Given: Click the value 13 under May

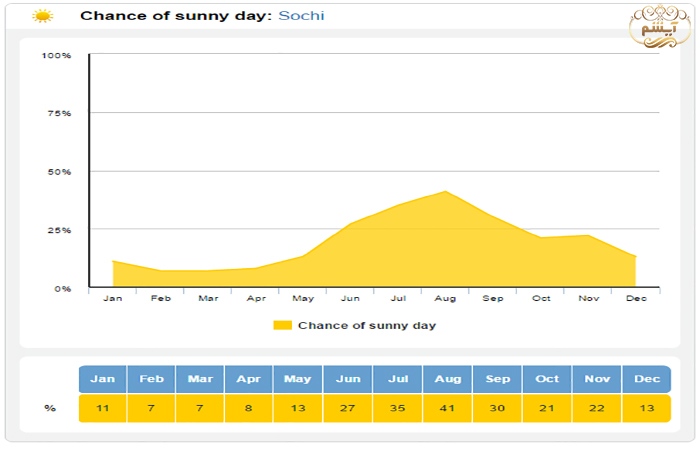Looking at the screenshot, I should click(298, 408).
